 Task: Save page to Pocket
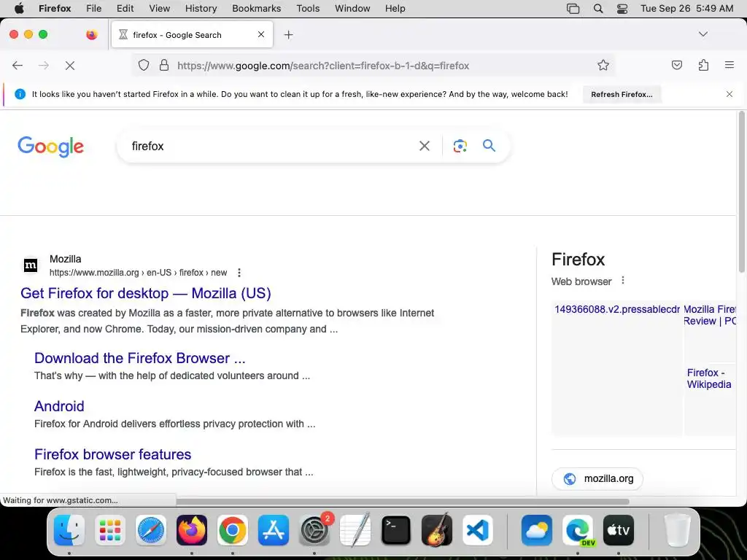tap(676, 65)
